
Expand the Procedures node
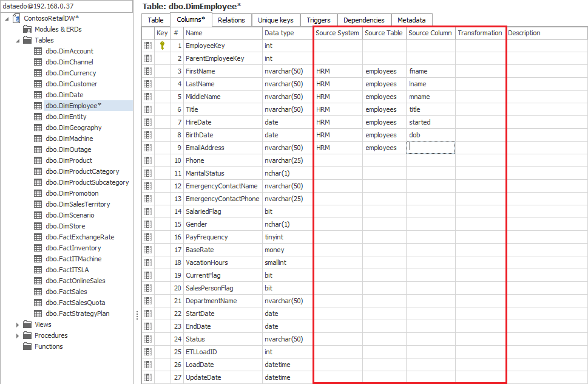18,335
